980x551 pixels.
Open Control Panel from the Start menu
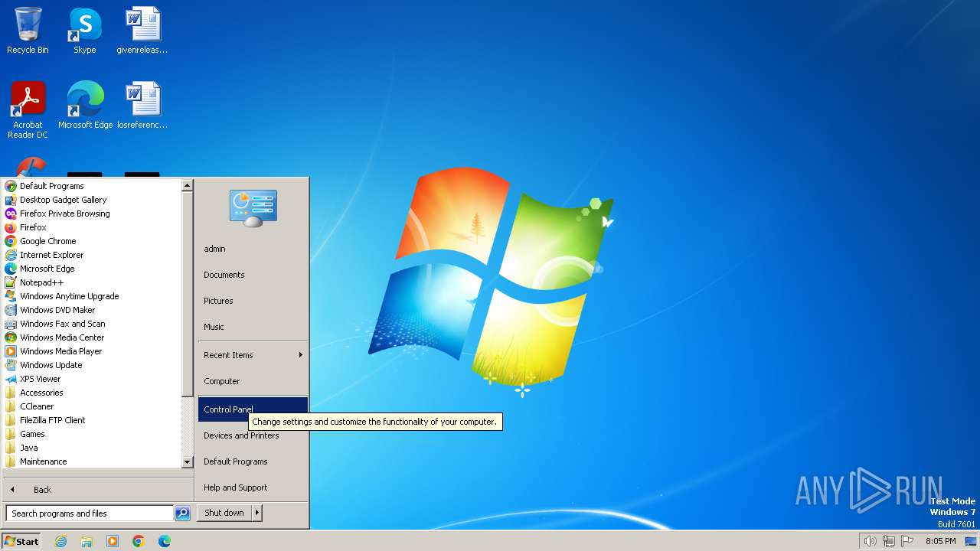pos(253,409)
